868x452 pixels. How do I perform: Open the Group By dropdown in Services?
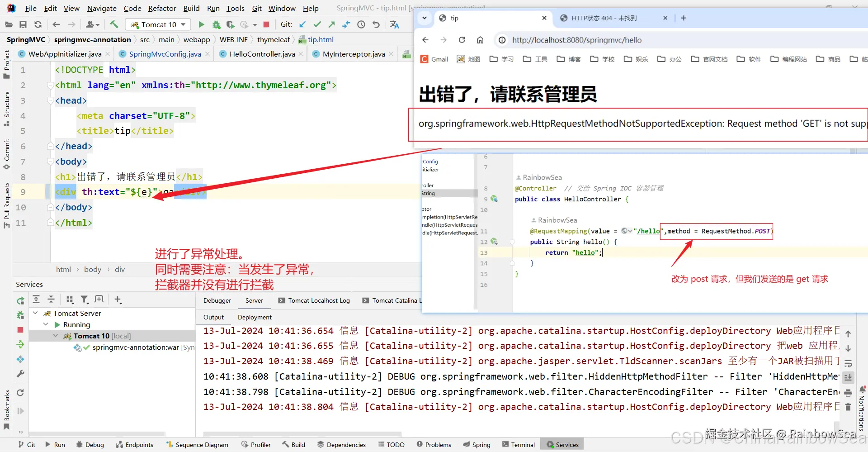70,299
